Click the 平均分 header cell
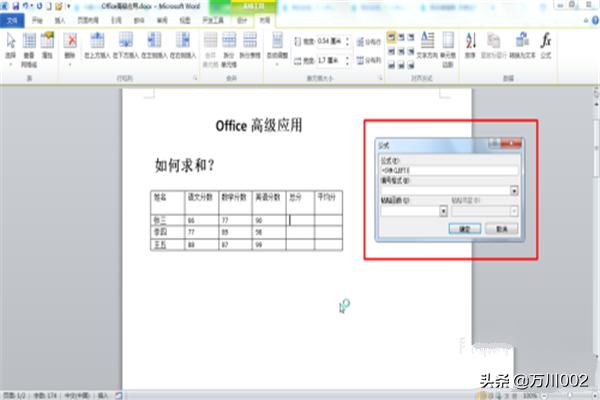Image resolution: width=600 pixels, height=400 pixels. [x=328, y=202]
